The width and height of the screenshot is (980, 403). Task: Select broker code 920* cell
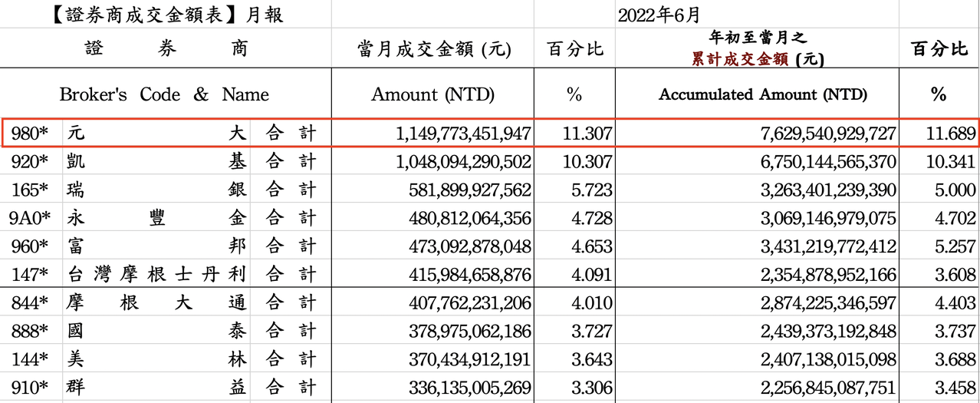coord(30,161)
